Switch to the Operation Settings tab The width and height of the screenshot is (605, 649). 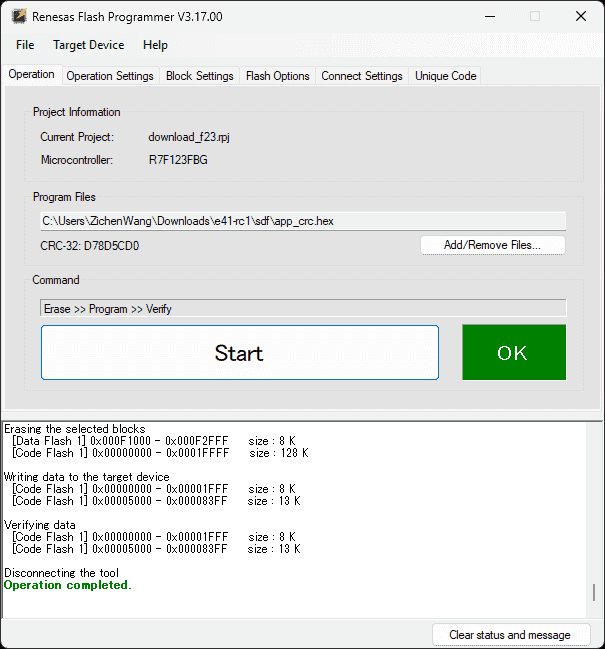pos(110,76)
